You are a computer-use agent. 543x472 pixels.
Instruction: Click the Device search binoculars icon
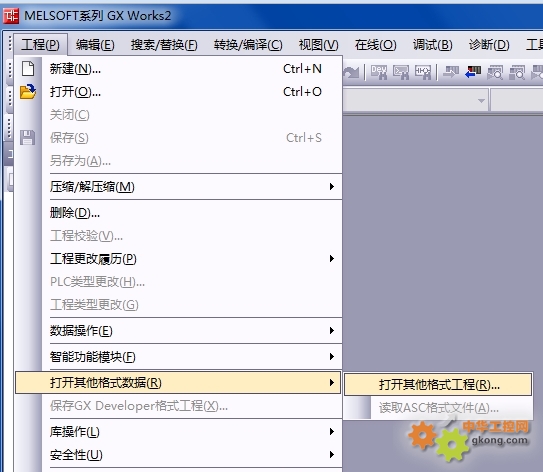point(379,72)
